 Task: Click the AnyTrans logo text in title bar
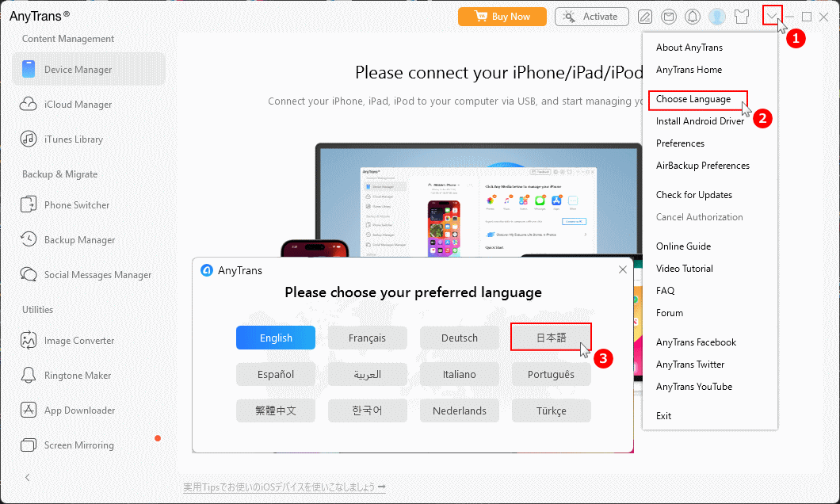(39, 16)
